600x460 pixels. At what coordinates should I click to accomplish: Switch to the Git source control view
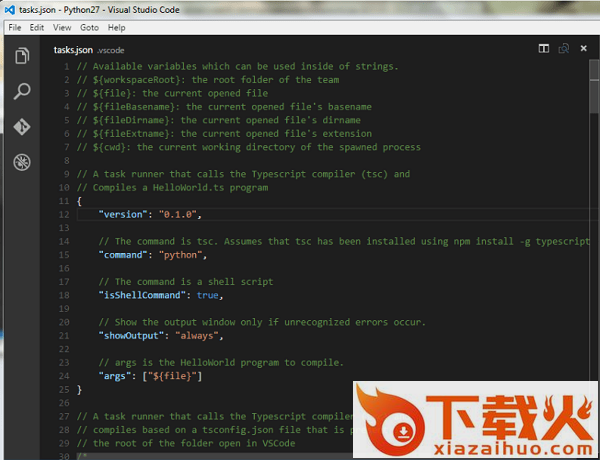[x=21, y=127]
